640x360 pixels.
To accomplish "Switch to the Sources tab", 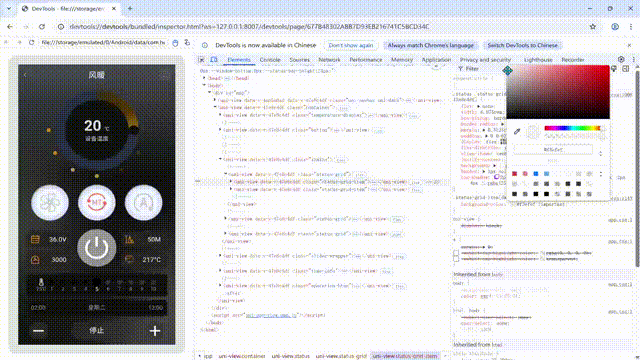I will [x=300, y=60].
